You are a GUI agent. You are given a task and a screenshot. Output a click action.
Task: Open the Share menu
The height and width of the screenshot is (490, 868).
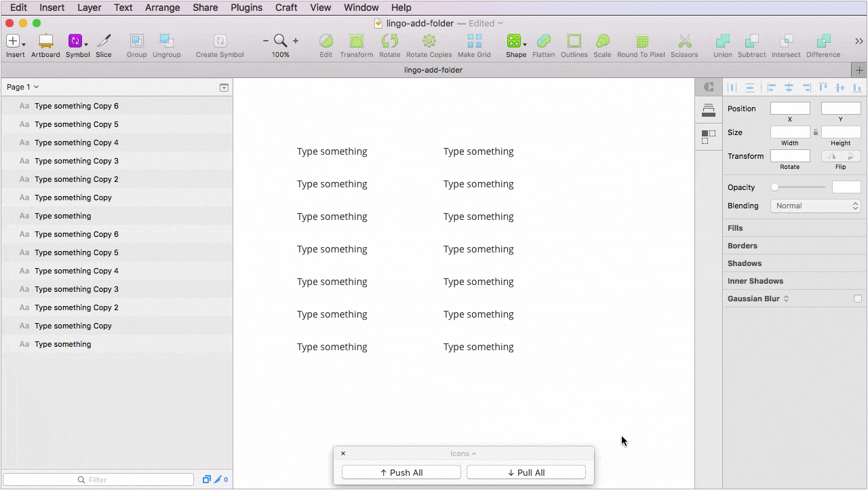point(205,7)
